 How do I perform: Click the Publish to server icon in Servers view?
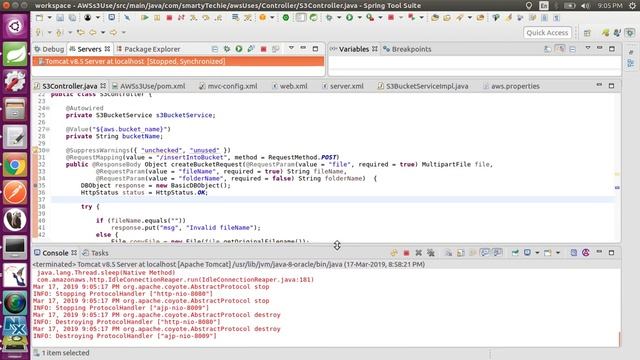point(276,49)
